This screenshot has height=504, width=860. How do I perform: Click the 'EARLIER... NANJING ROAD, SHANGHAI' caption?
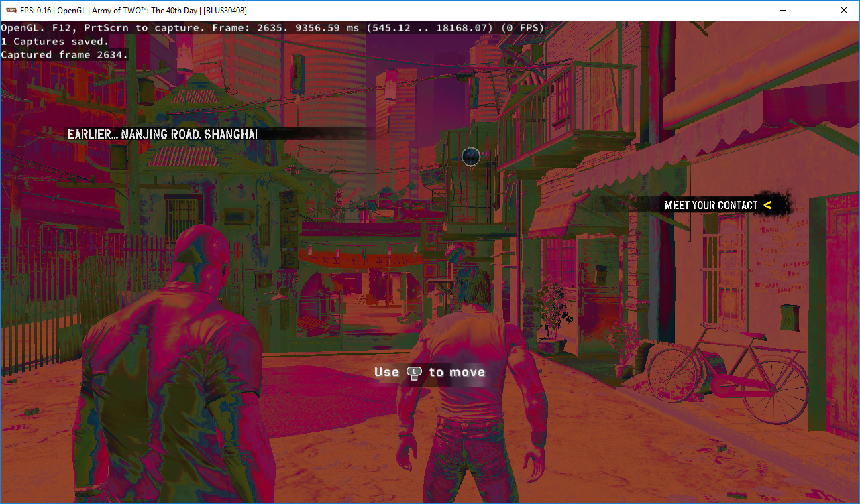[162, 135]
